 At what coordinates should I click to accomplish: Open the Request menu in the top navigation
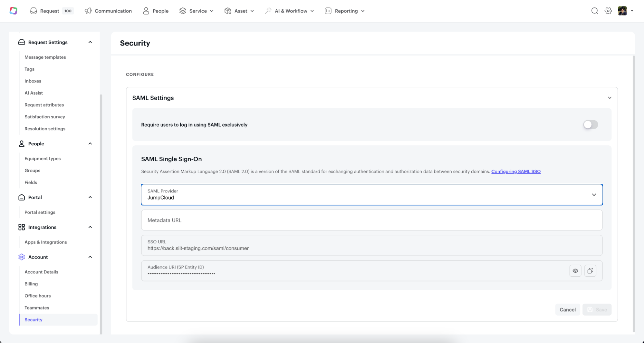(x=52, y=11)
